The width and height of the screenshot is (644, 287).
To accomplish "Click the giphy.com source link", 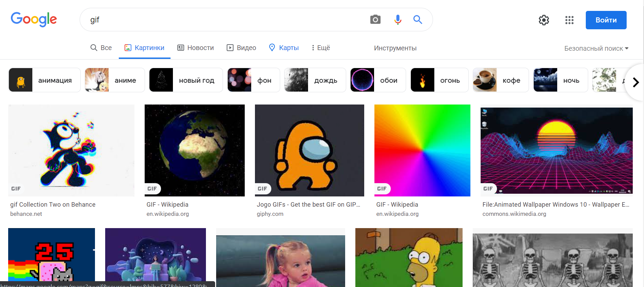I will [270, 214].
